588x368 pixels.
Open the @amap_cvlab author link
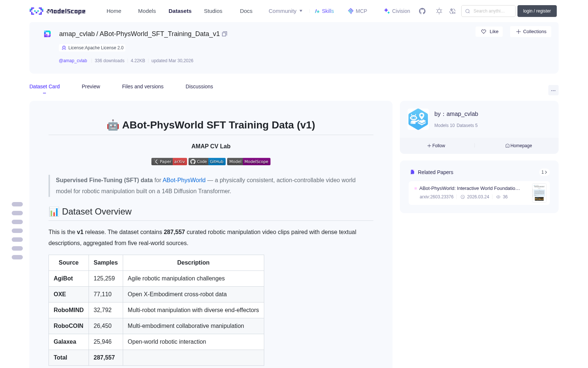tap(73, 61)
